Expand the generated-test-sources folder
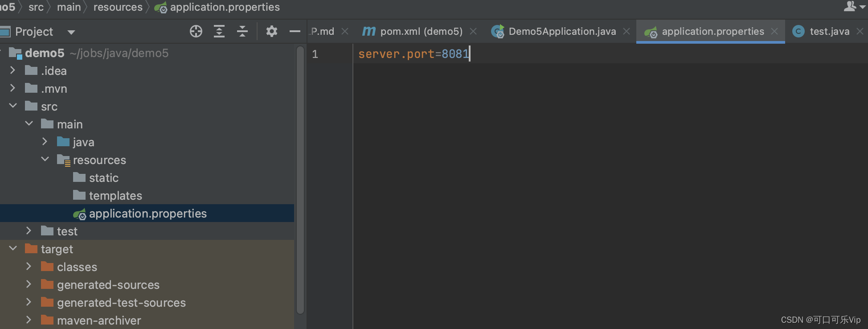 pyautogui.click(x=29, y=302)
